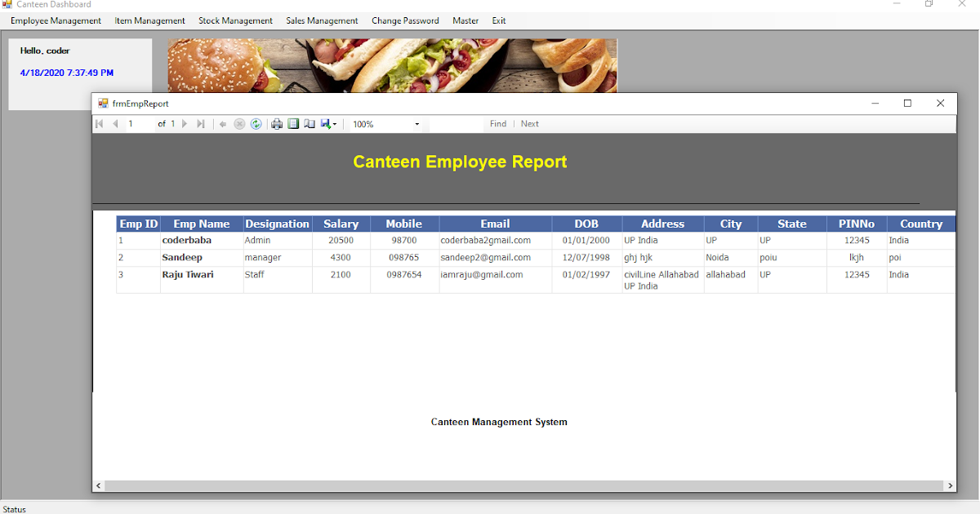Click the Find link in toolbar
The width and height of the screenshot is (980, 514).
(498, 123)
